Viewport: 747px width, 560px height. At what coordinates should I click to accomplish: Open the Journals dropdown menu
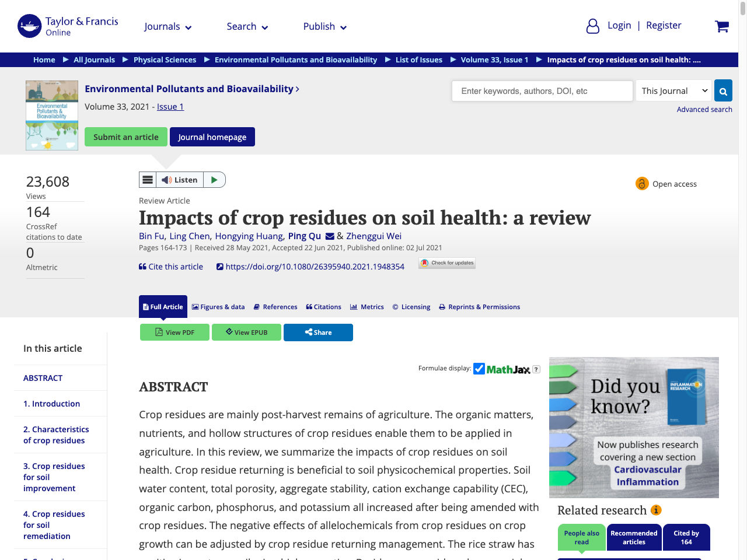tap(167, 26)
